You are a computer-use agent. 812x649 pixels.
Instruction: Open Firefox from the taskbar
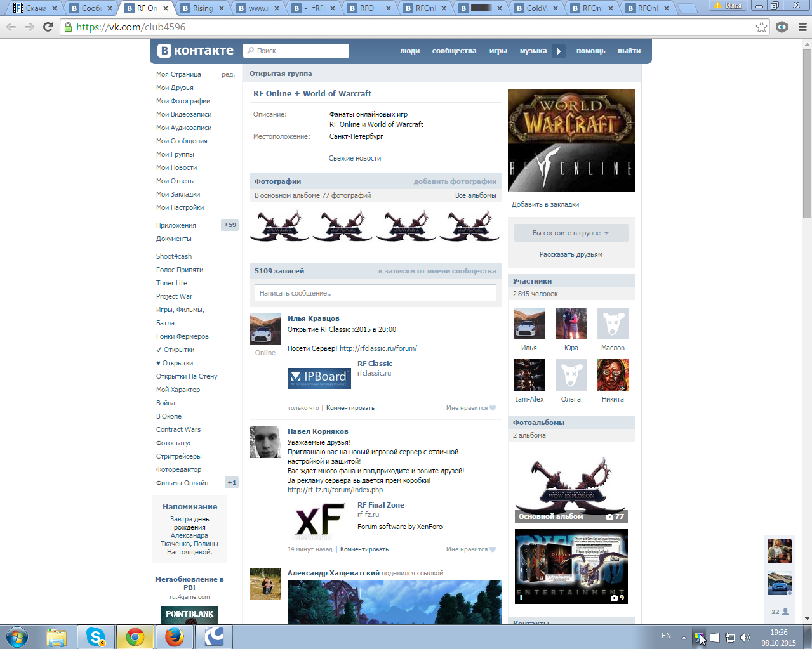tap(174, 637)
